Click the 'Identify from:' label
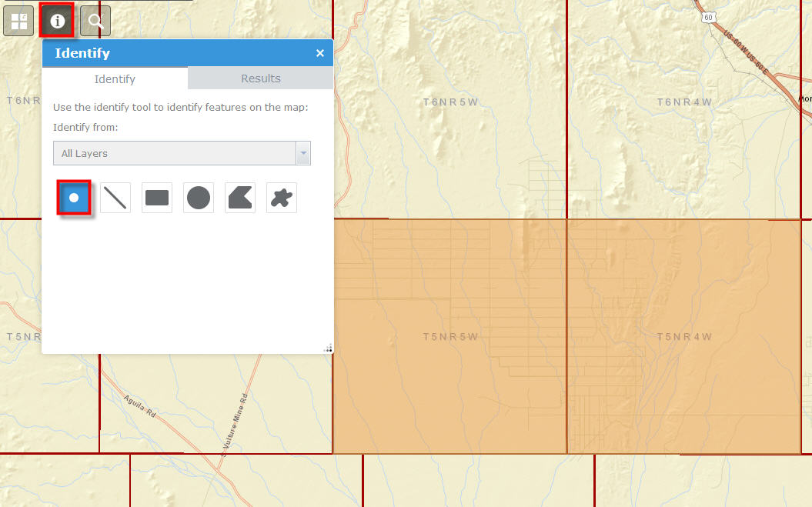Image resolution: width=812 pixels, height=507 pixels. point(85,127)
